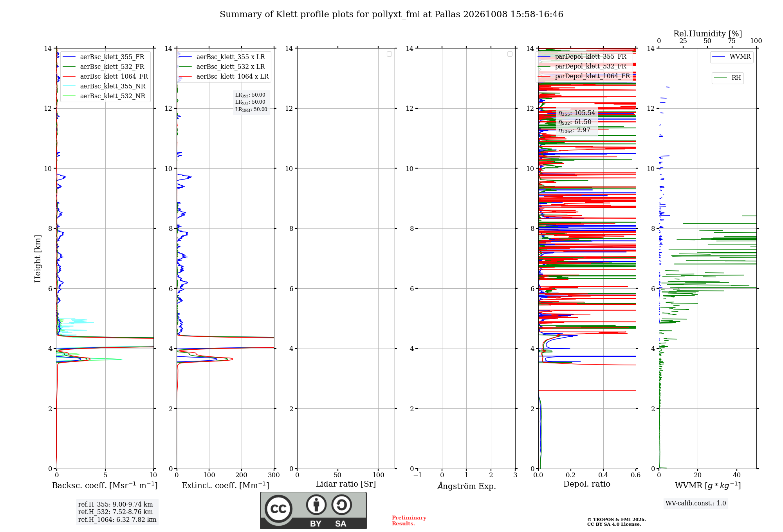Click the SA share-alike circular arrow icon
The width and height of the screenshot is (783, 532).
341,505
